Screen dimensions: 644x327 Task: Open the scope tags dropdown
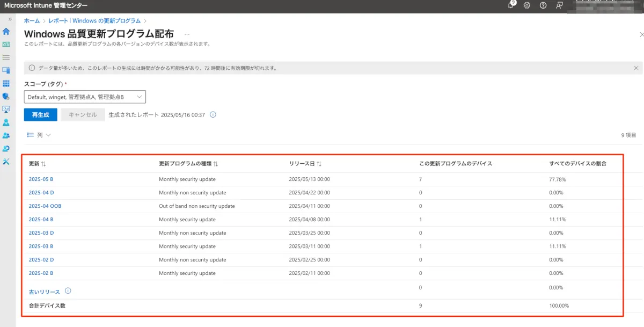85,97
